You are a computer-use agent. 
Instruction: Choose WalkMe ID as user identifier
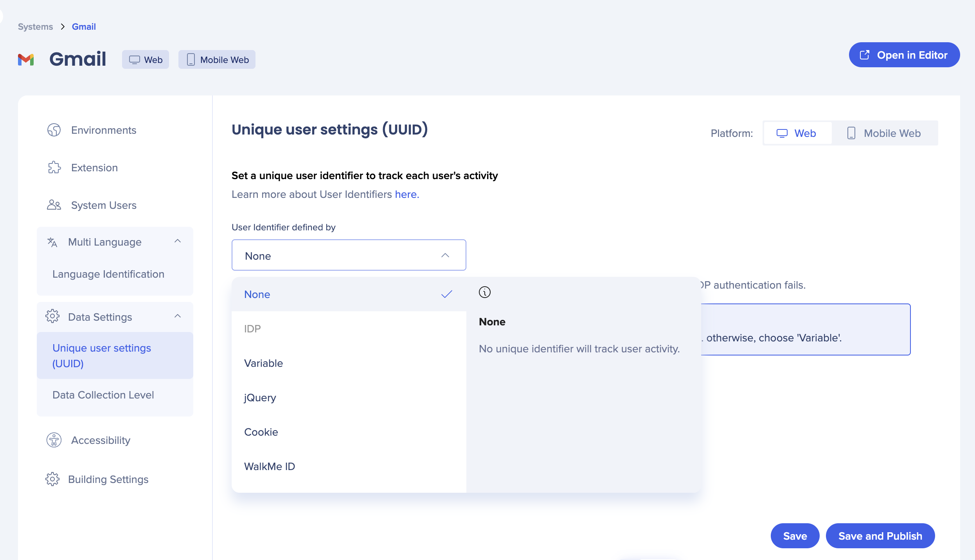(349, 466)
